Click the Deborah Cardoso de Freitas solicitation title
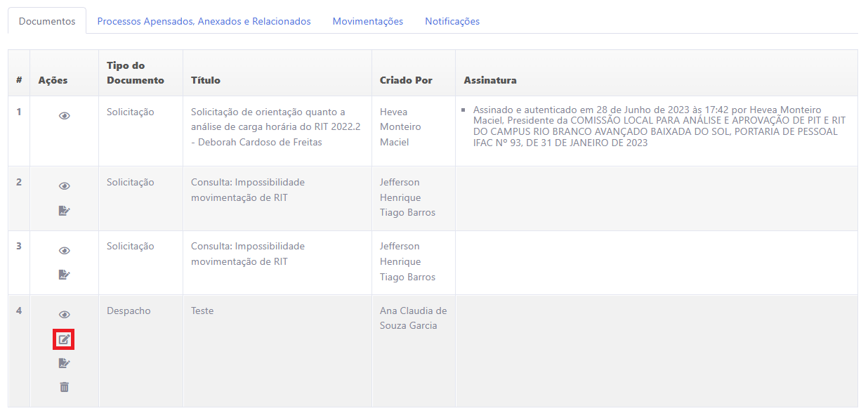Viewport: 868px width, 418px height. [268, 127]
